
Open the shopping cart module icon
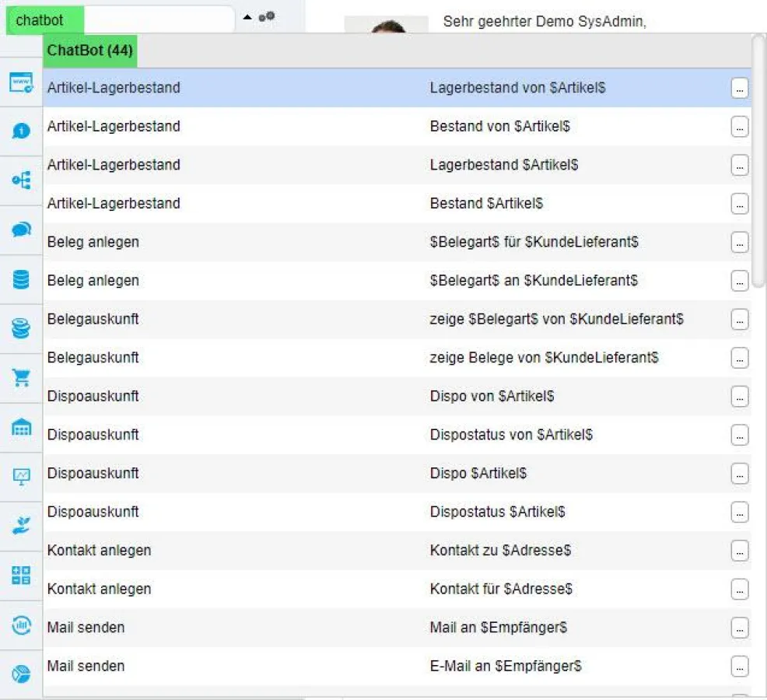(21, 377)
